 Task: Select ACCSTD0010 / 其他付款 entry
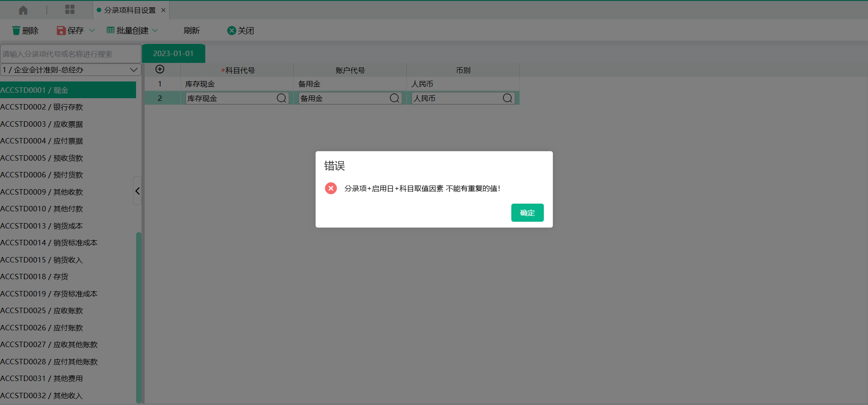click(x=68, y=209)
